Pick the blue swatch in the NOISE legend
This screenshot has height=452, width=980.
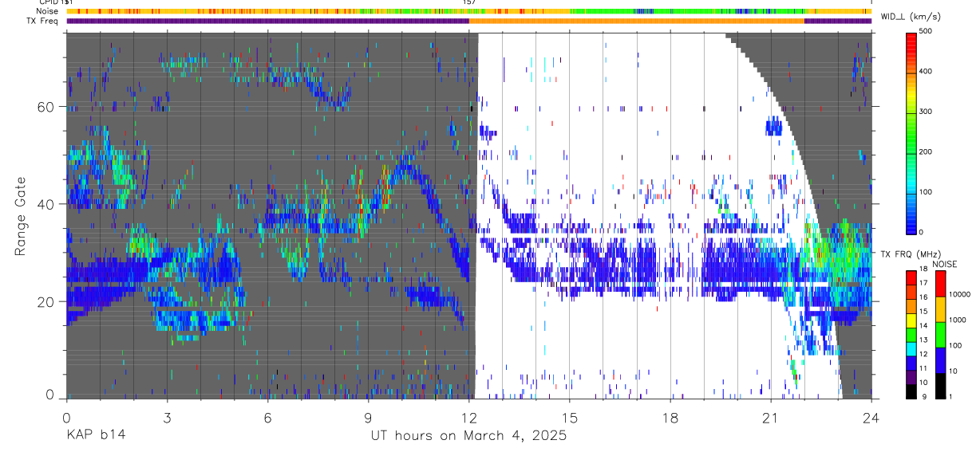click(939, 359)
